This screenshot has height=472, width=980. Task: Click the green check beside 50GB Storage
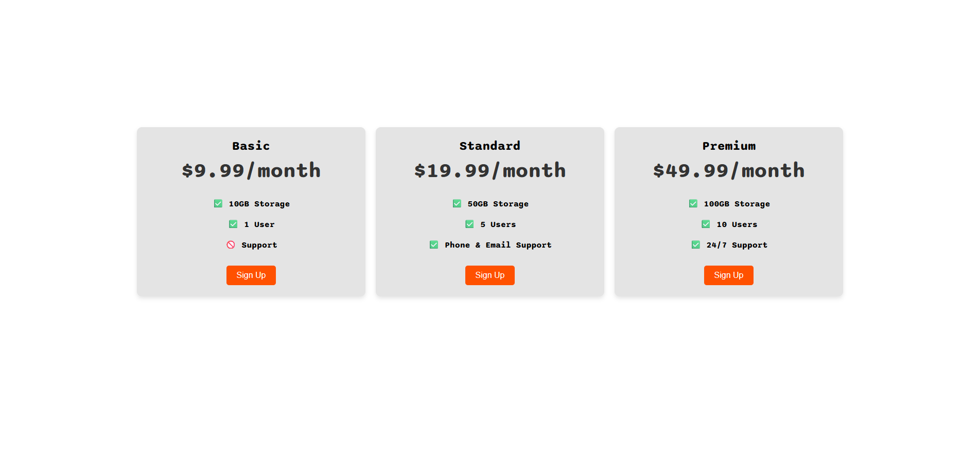pos(457,204)
